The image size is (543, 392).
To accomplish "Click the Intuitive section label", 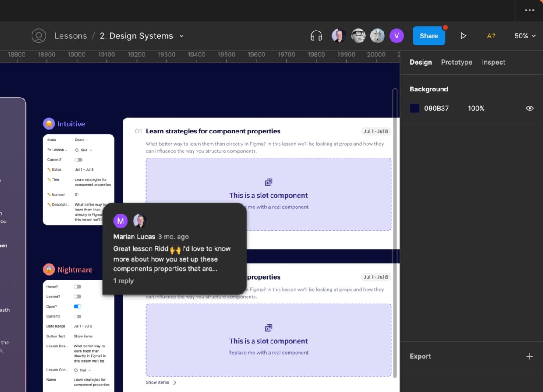I will (x=71, y=124).
